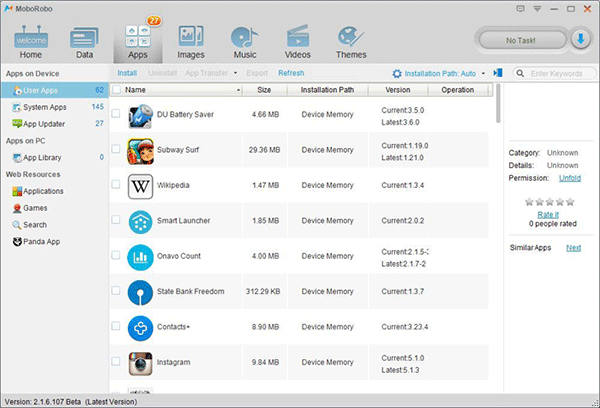Click the Rate it link
The width and height of the screenshot is (600, 408).
548,215
